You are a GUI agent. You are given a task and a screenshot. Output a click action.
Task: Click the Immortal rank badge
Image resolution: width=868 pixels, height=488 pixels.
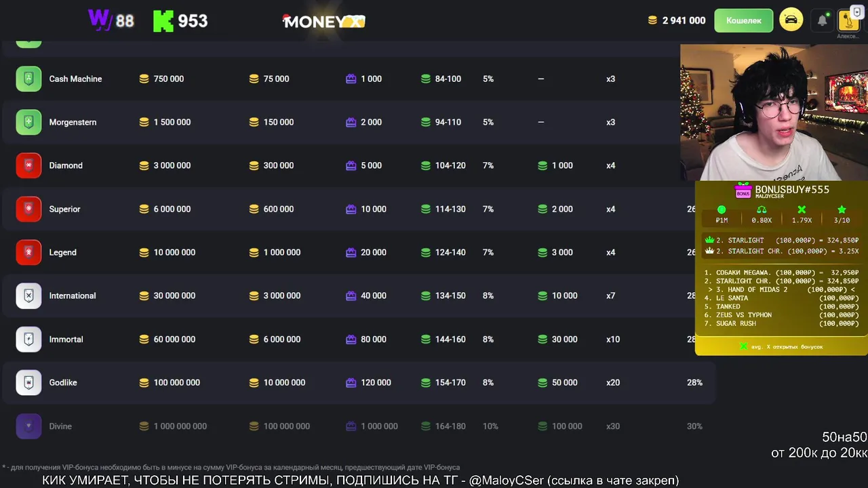(x=28, y=339)
